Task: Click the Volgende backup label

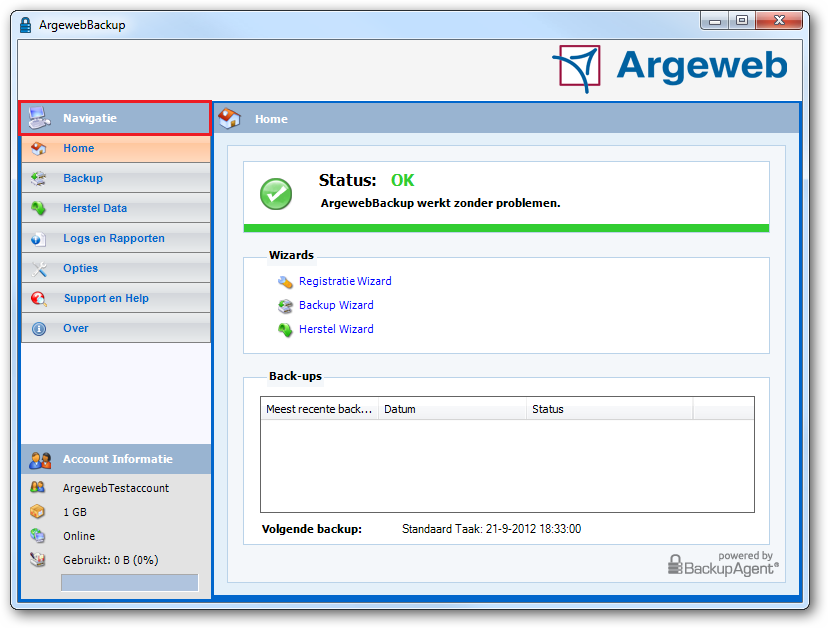Action: 312,529
